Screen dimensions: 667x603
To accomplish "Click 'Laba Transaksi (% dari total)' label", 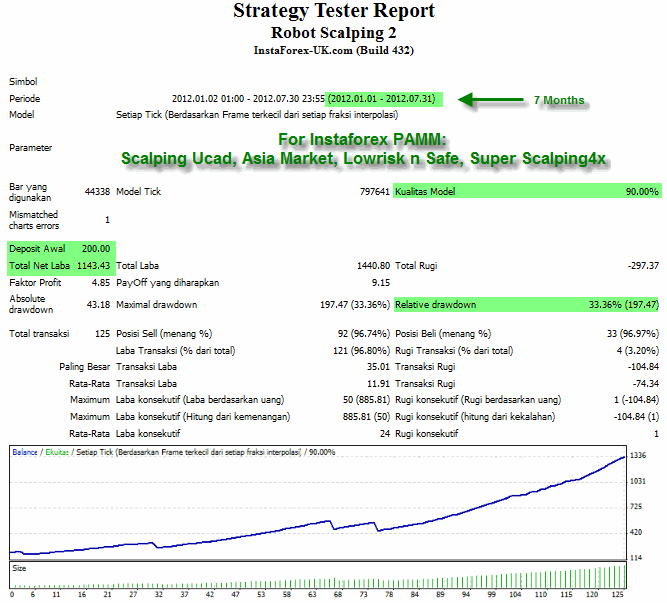I will pyautogui.click(x=176, y=351).
